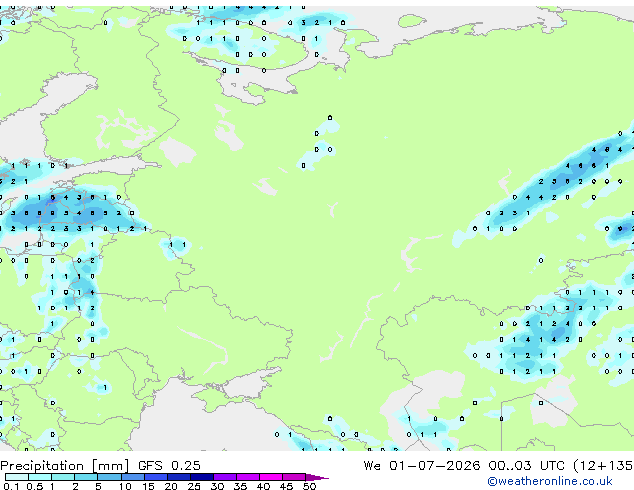This screenshot has height=490, width=634.
Task: Select the 30 mm purple legend swatch
Action: pos(224,477)
